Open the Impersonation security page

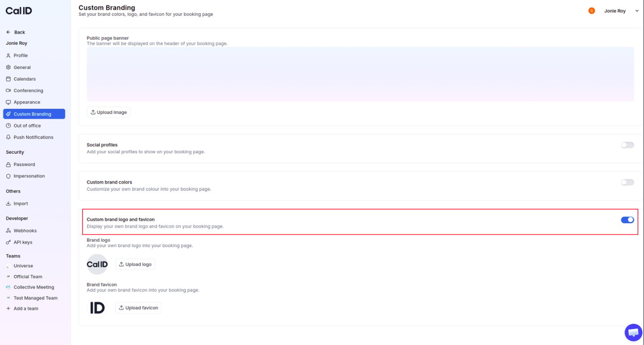click(34, 176)
